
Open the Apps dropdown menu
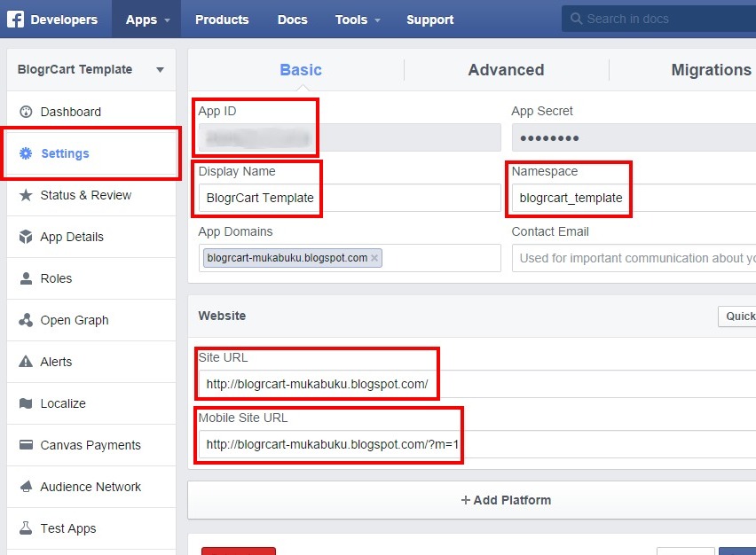(x=147, y=20)
